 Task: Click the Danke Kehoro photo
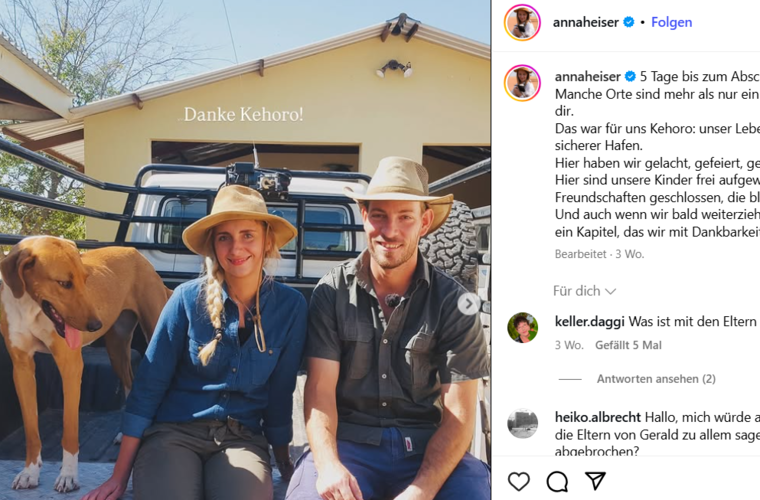tap(245, 250)
